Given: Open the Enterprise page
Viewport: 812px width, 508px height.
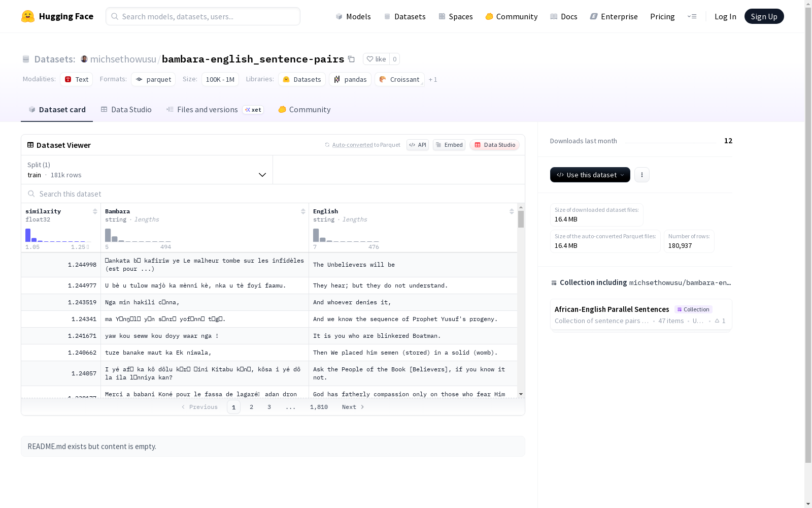Looking at the screenshot, I should point(614,16).
